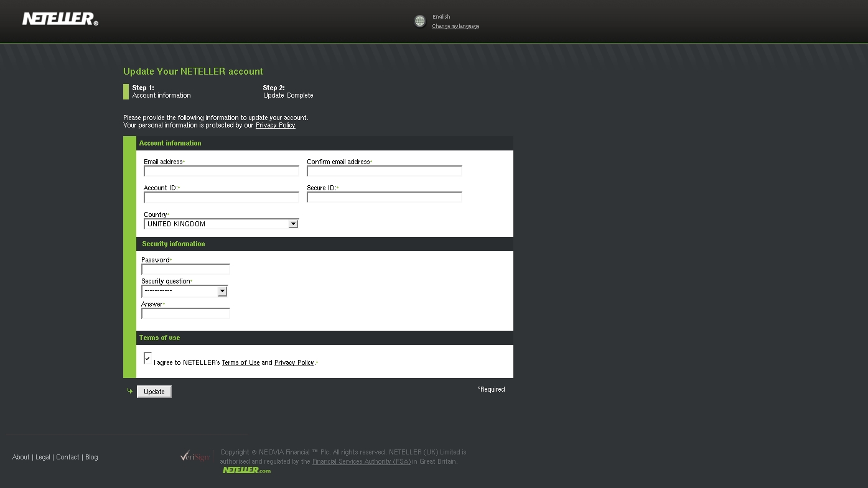Open Terms of Use link in agreement
This screenshot has height=488, width=868.
(x=241, y=362)
